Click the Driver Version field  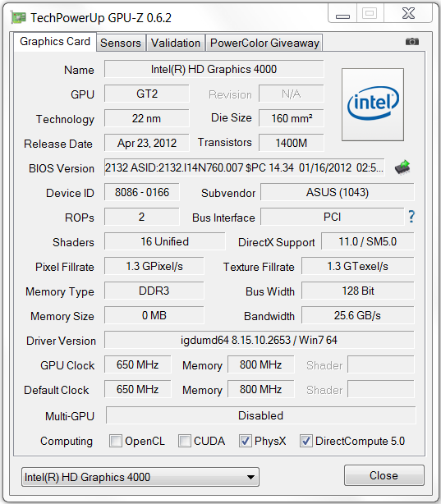coord(260,340)
